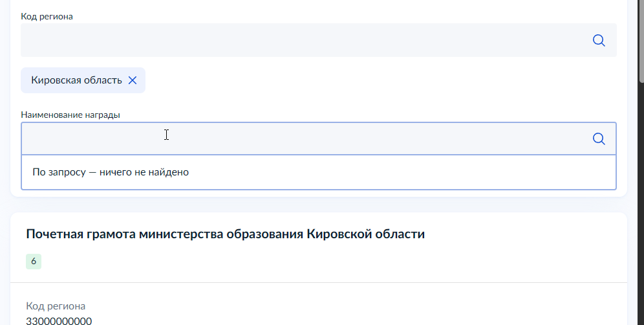644x325 pixels.
Task: Click the Код региона label inside award card
Action: 56,306
